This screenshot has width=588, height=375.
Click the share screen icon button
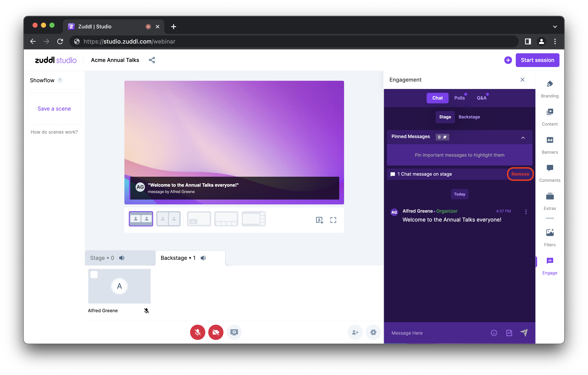234,332
